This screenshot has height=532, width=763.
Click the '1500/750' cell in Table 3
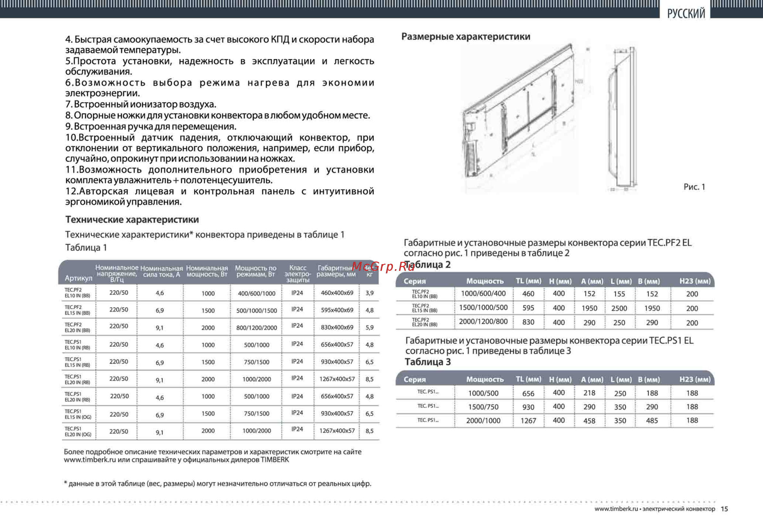pyautogui.click(x=483, y=407)
